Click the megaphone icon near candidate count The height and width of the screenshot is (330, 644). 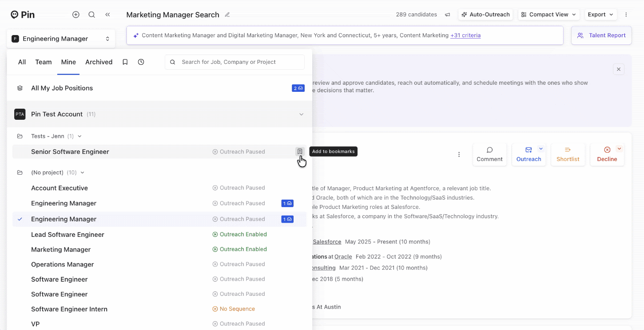click(448, 15)
